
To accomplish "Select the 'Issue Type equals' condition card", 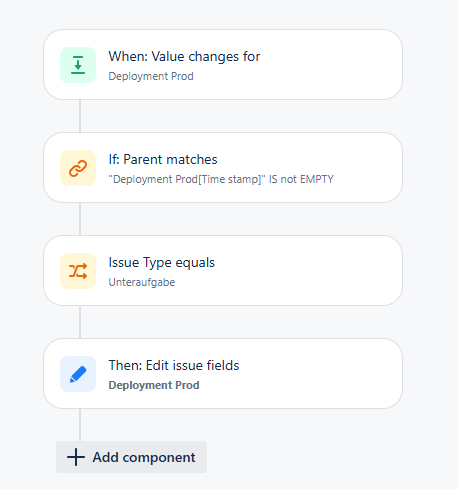I will tap(223, 271).
